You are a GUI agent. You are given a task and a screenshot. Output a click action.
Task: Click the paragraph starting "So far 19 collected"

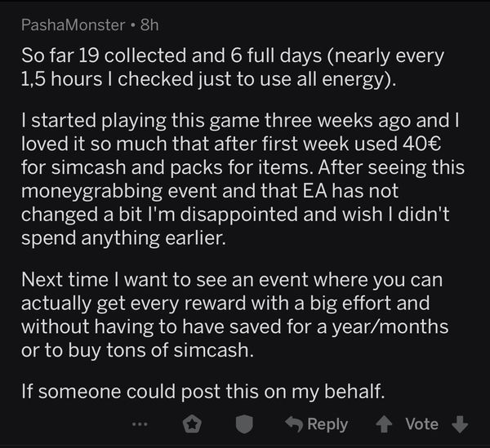[233, 69]
